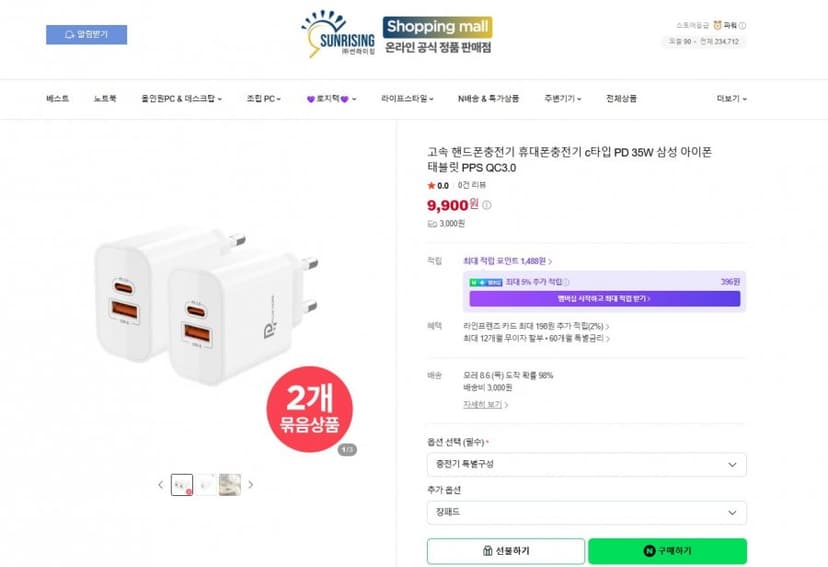The image size is (828, 567).
Task: Open the 베스트 menu item
Action: point(57,99)
